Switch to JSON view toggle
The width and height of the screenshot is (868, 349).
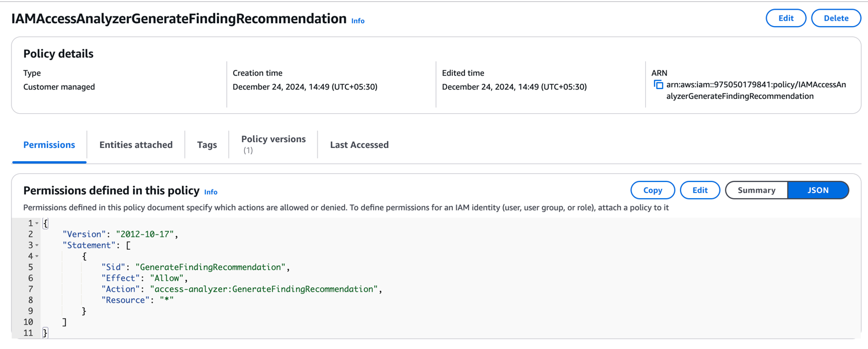tap(818, 190)
